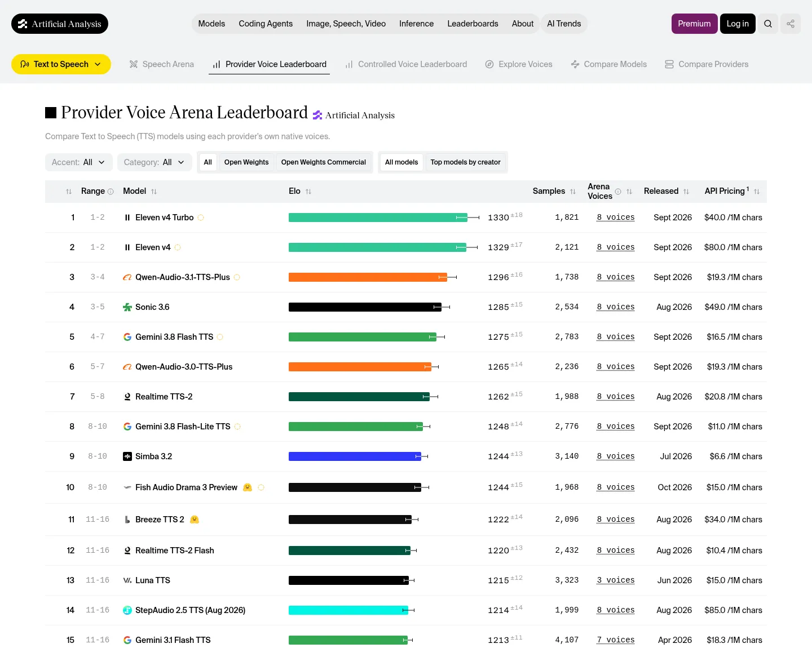The height and width of the screenshot is (648, 812).
Task: Click the Premium button
Action: point(694,24)
